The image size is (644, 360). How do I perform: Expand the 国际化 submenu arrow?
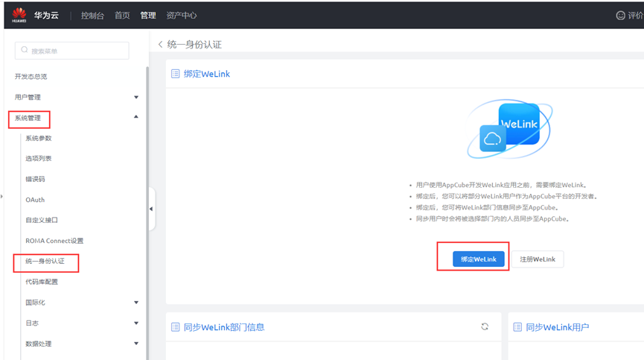tap(136, 303)
